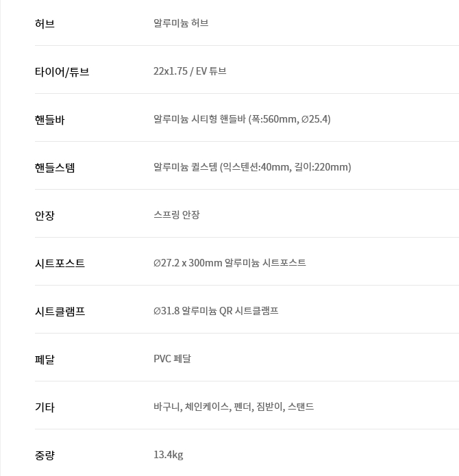Click the 중량 spec label
Screen dimensions: 459x476
pyautogui.click(x=45, y=455)
